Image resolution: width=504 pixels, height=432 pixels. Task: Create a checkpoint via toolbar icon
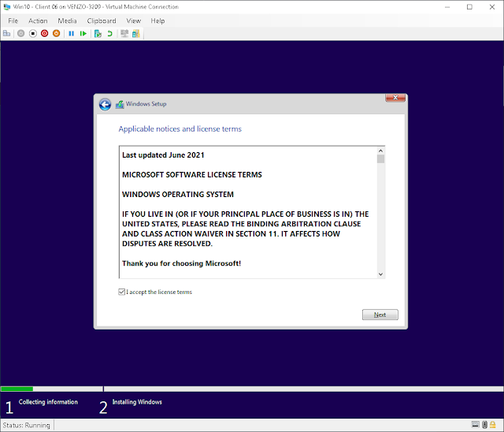pos(98,33)
